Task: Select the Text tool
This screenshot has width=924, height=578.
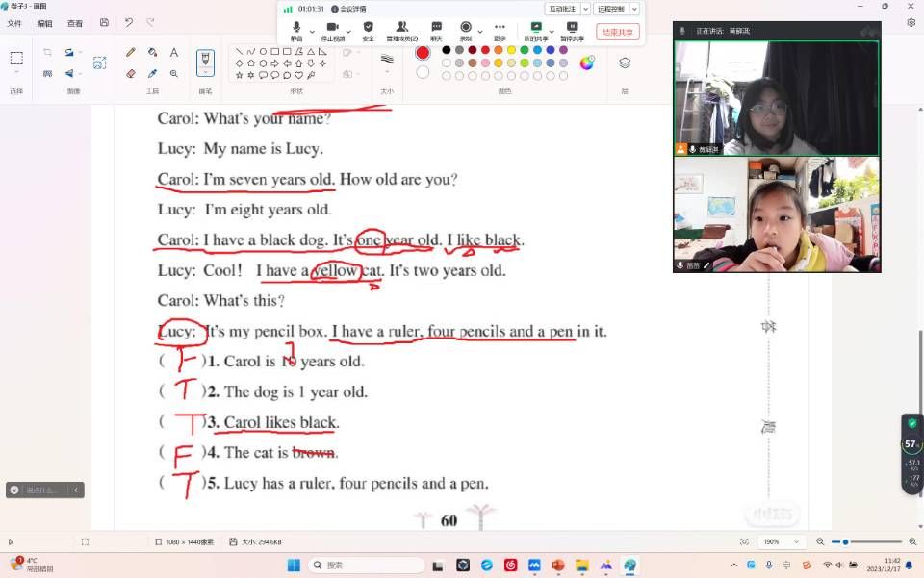Action: [174, 52]
